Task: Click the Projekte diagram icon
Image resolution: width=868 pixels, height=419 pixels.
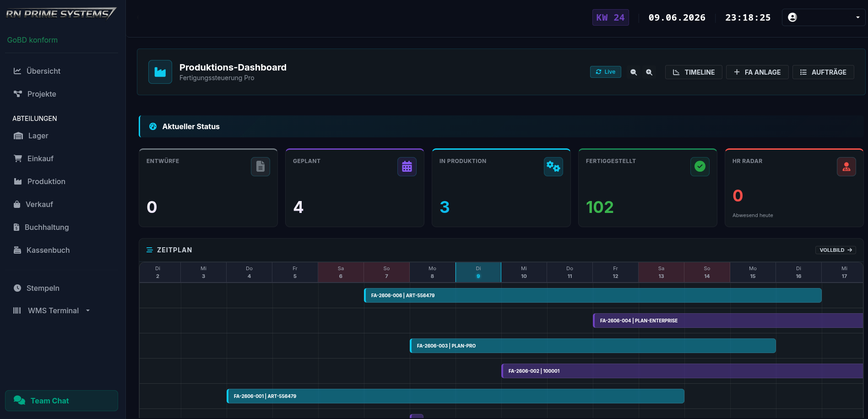Action: (18, 94)
